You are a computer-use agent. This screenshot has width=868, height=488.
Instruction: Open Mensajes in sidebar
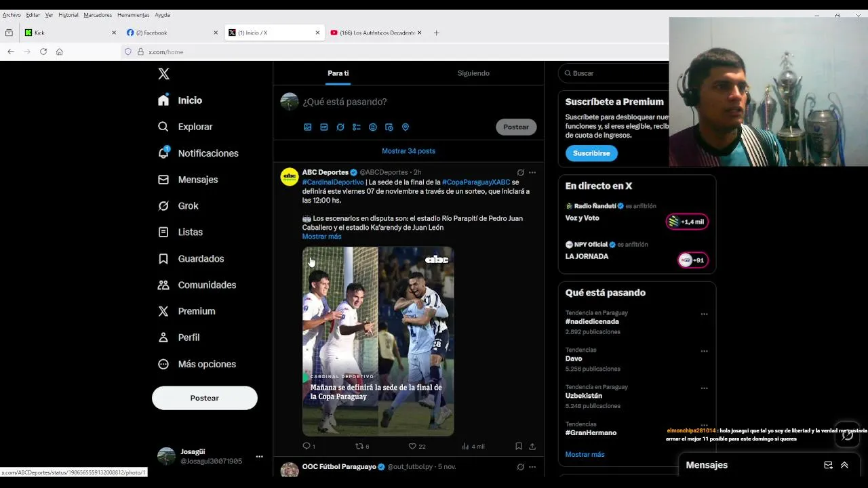187,180
